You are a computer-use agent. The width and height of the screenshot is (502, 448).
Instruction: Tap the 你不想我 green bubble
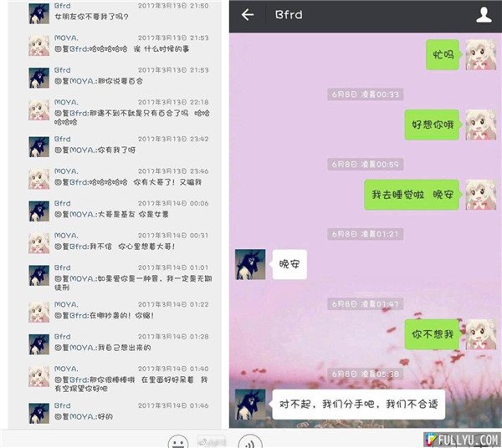[x=433, y=334]
